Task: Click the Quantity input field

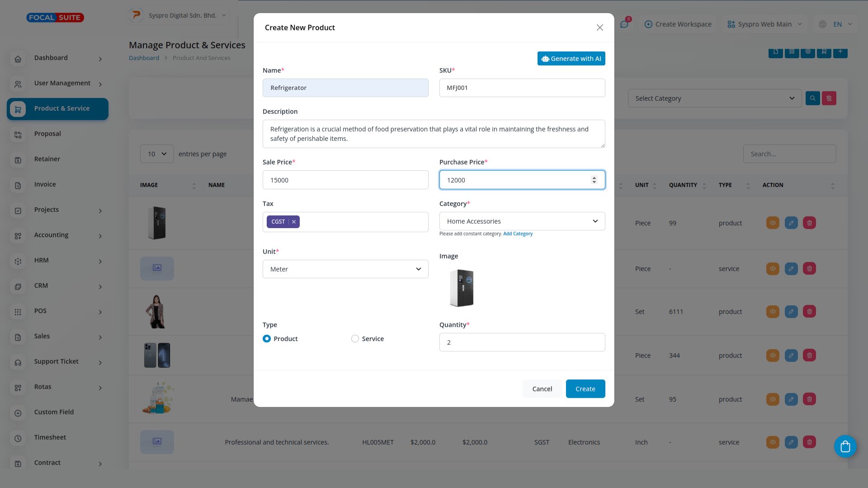Action: [522, 343]
